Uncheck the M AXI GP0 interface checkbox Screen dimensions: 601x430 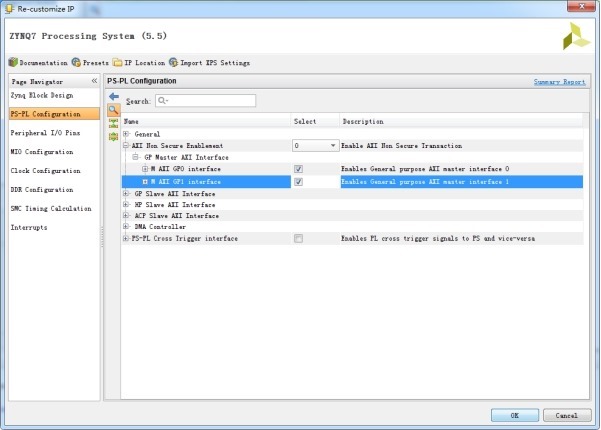[298, 169]
